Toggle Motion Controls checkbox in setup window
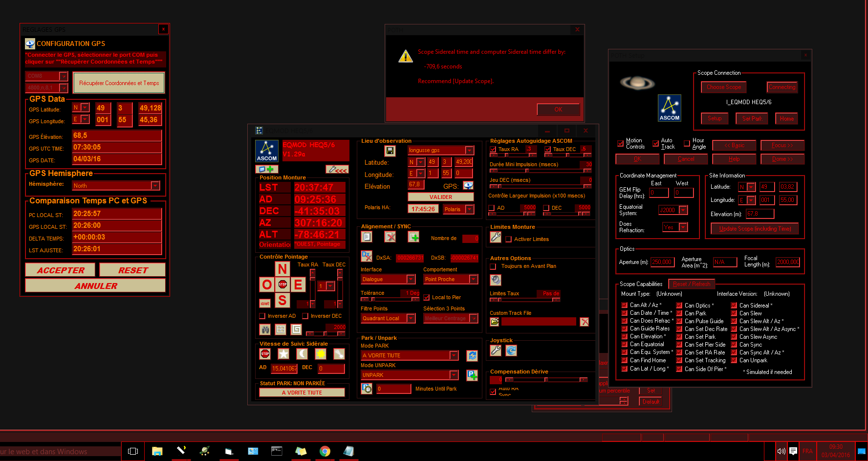Image resolution: width=868 pixels, height=461 pixels. [x=621, y=144]
